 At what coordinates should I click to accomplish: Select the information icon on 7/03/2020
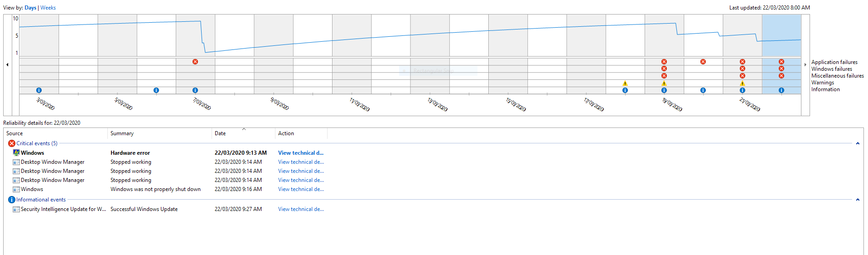click(195, 90)
